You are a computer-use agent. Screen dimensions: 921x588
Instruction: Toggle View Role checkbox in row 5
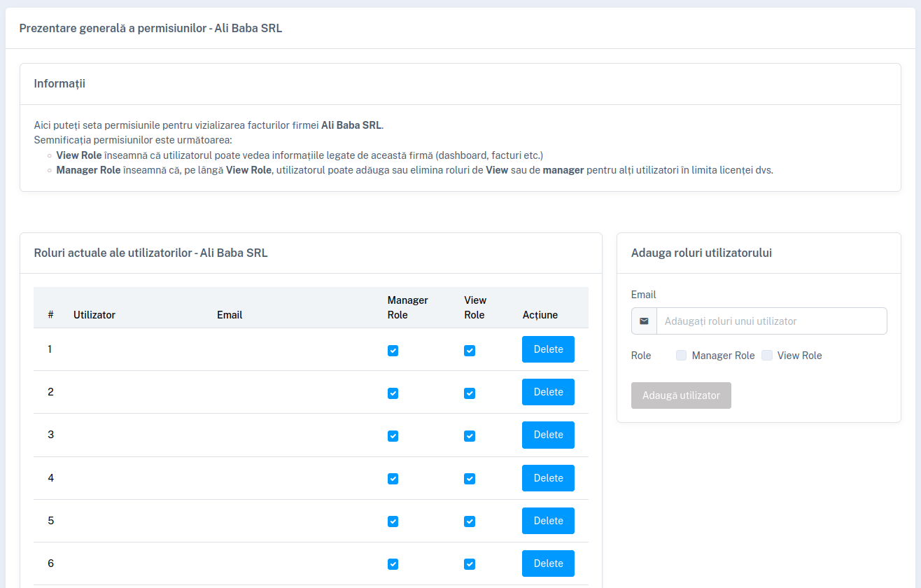pos(470,521)
